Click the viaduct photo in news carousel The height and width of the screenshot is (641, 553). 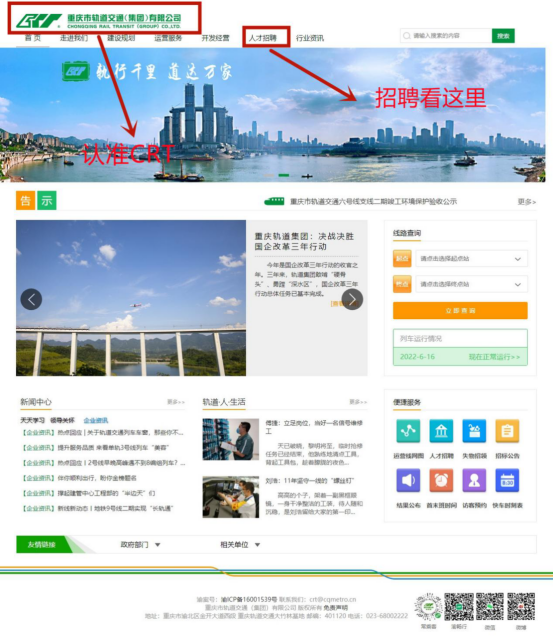coord(131,298)
